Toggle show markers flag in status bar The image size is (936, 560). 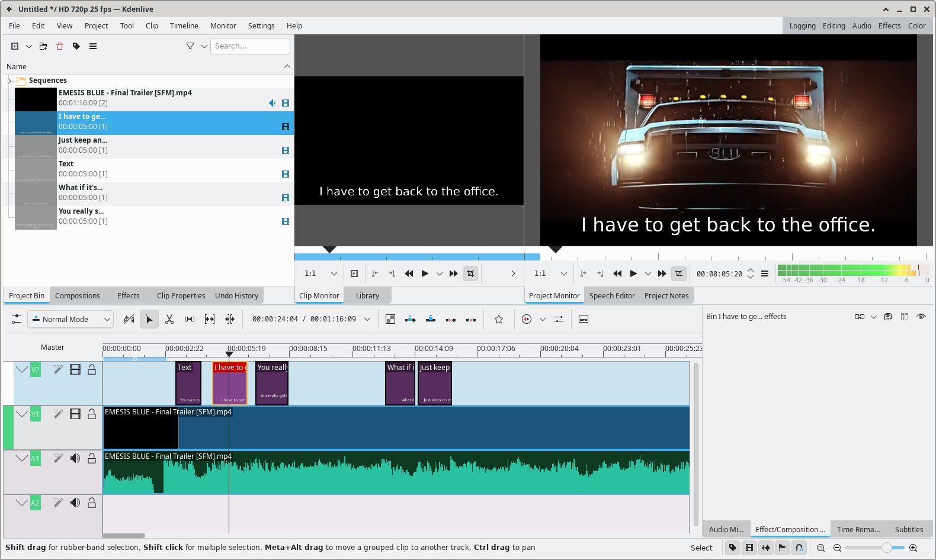point(783,548)
